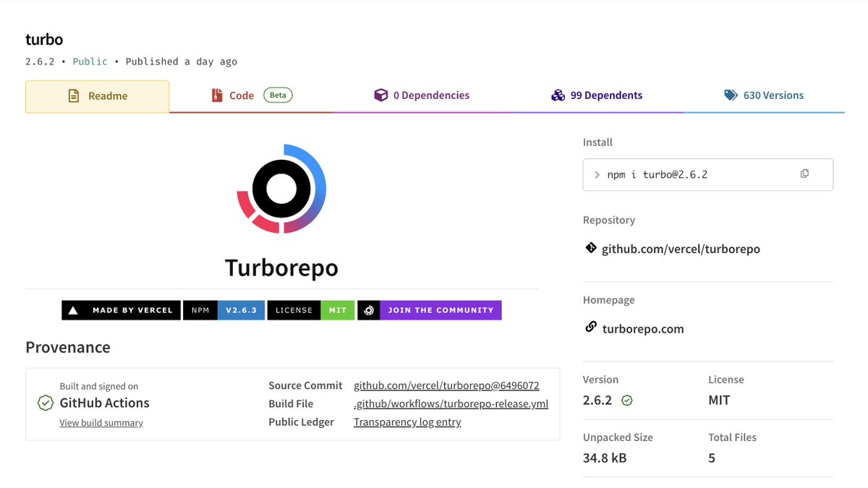The height and width of the screenshot is (488, 868).
Task: Click the Source Commit label
Action: coord(305,385)
